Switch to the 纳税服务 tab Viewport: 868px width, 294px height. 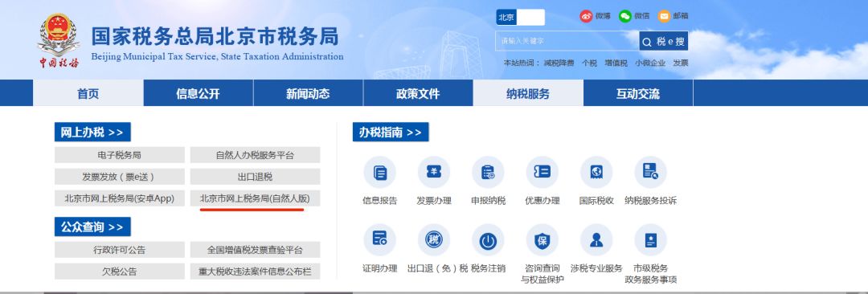(x=528, y=93)
